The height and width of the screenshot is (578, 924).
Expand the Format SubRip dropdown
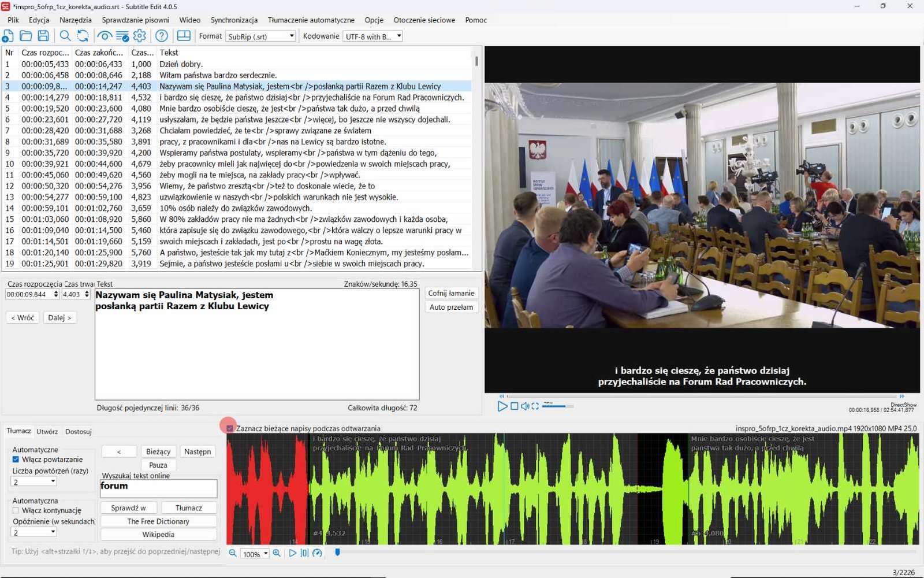[x=260, y=36]
